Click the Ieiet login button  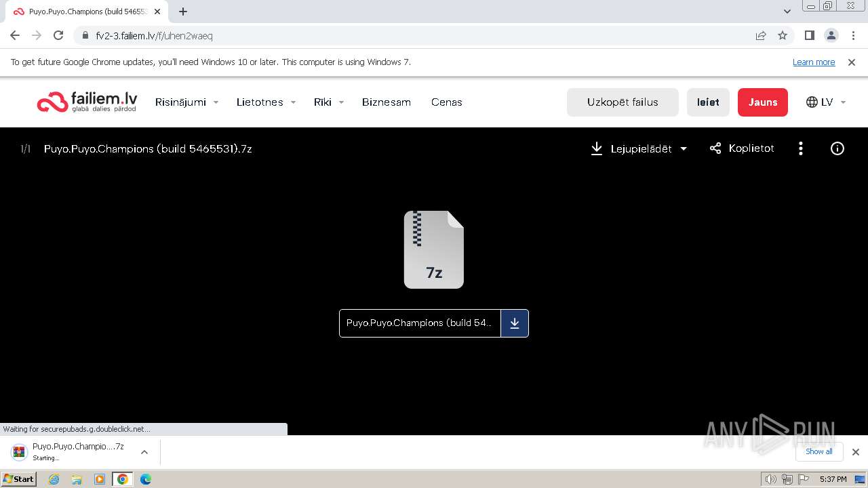pos(708,102)
